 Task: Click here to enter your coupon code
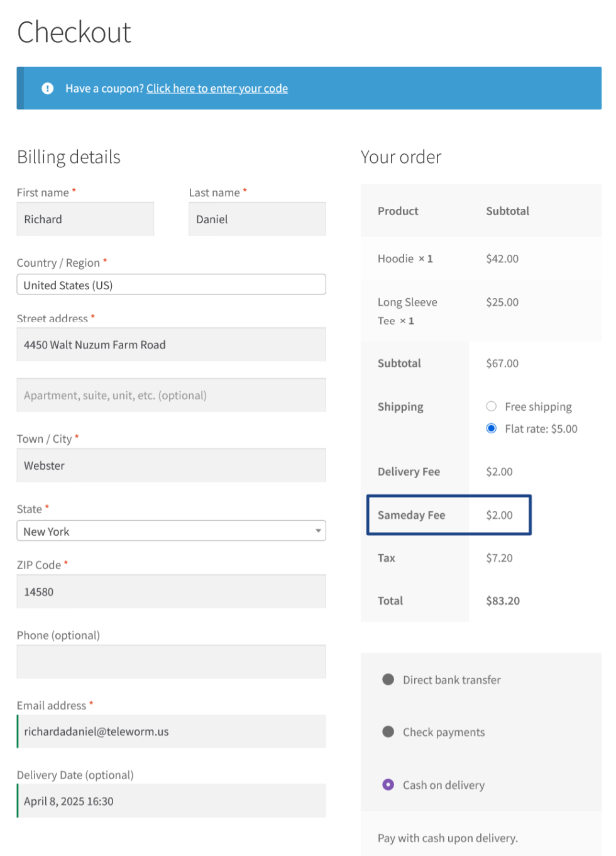[x=217, y=89]
